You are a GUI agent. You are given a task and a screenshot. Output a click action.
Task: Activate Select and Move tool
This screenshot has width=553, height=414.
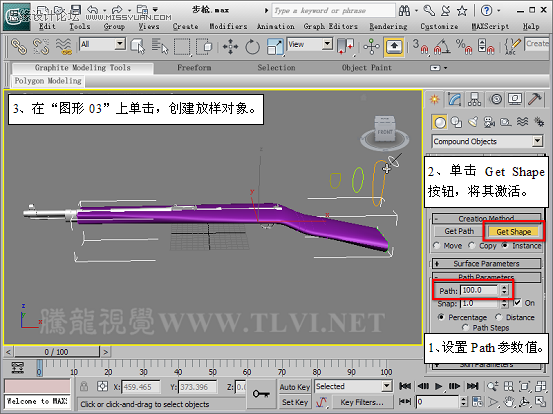pos(230,46)
